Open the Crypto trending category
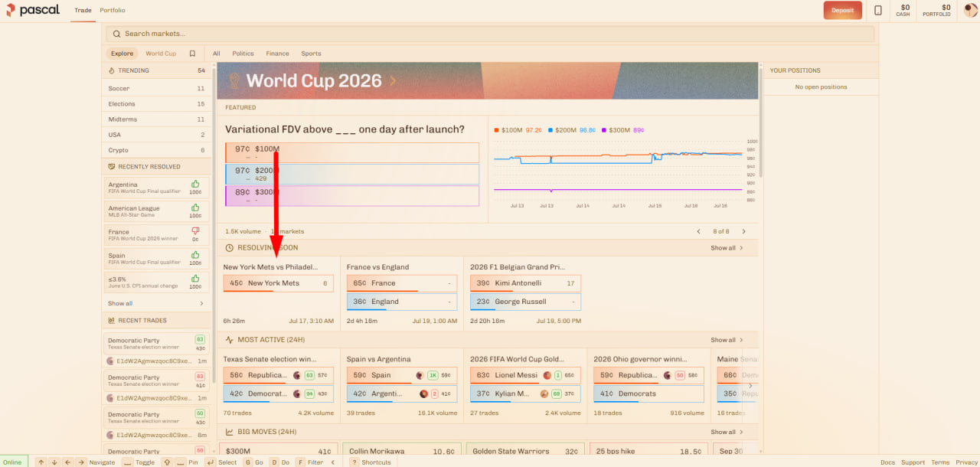Image resolution: width=980 pixels, height=467 pixels. [x=157, y=150]
